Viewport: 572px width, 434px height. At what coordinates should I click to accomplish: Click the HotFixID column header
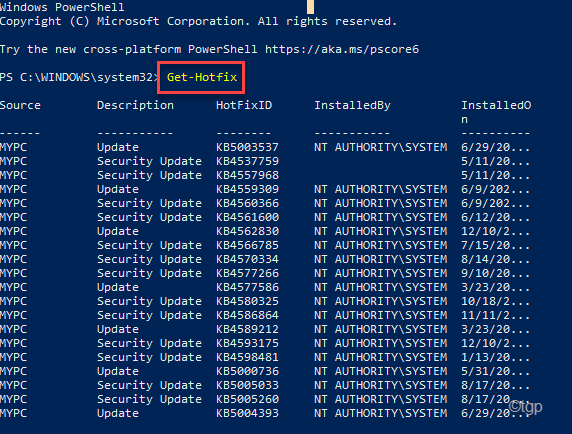[x=244, y=105]
